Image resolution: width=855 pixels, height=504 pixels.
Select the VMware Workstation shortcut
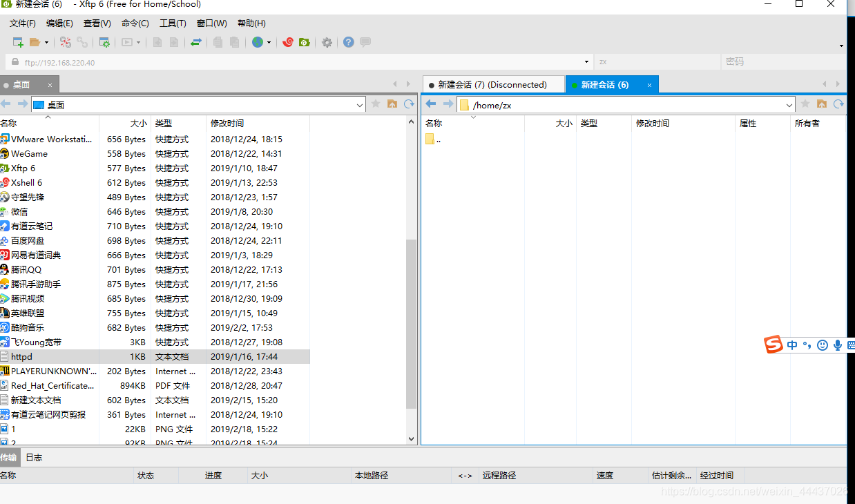[x=155, y=139]
